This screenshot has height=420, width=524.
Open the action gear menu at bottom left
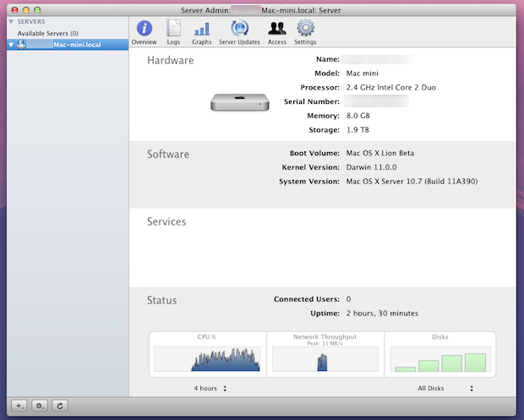40,406
